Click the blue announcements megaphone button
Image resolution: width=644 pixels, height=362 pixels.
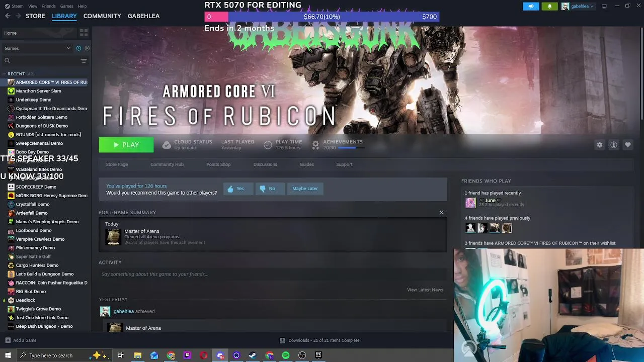tap(531, 6)
